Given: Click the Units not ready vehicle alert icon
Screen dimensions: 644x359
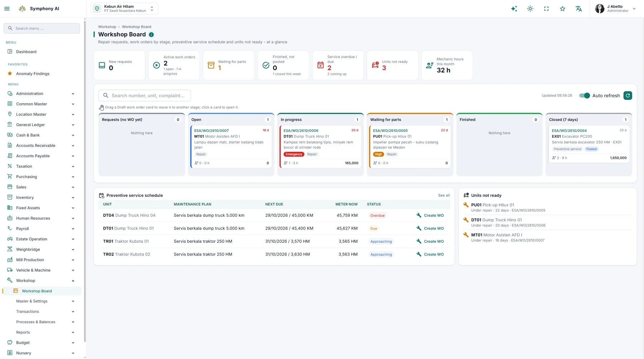Looking at the screenshot, I should click(375, 65).
